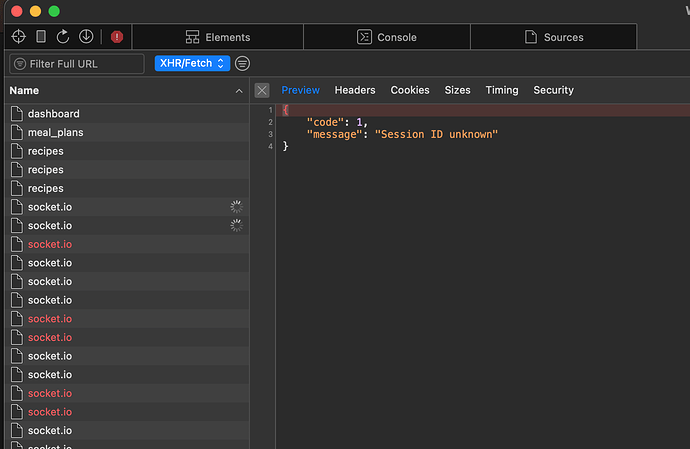
Task: Click the meal_plans file icon
Action: [x=17, y=132]
